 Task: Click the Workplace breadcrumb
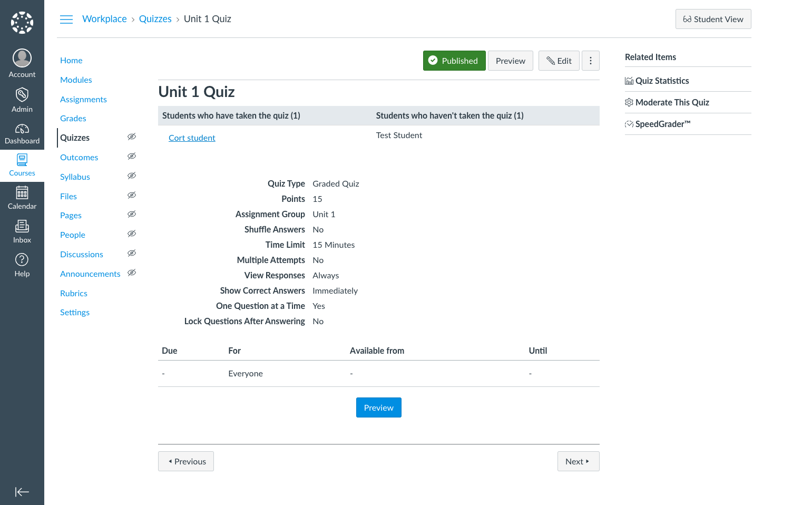[x=104, y=19]
